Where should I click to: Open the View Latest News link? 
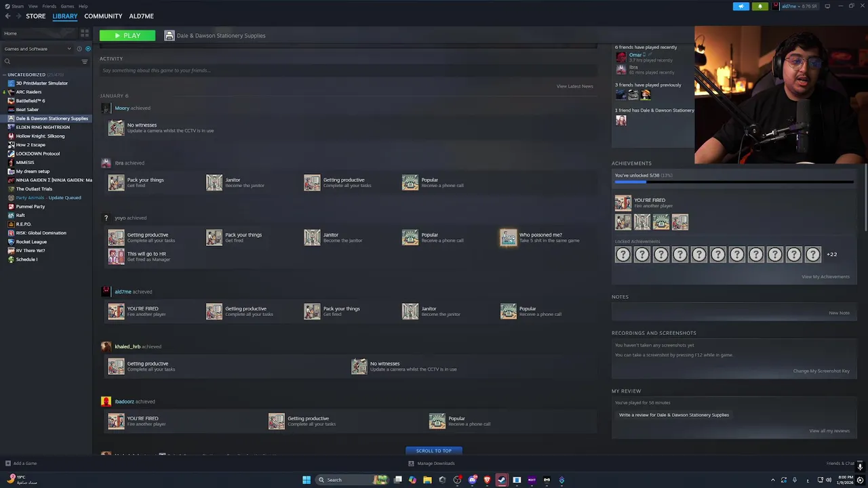tap(574, 86)
